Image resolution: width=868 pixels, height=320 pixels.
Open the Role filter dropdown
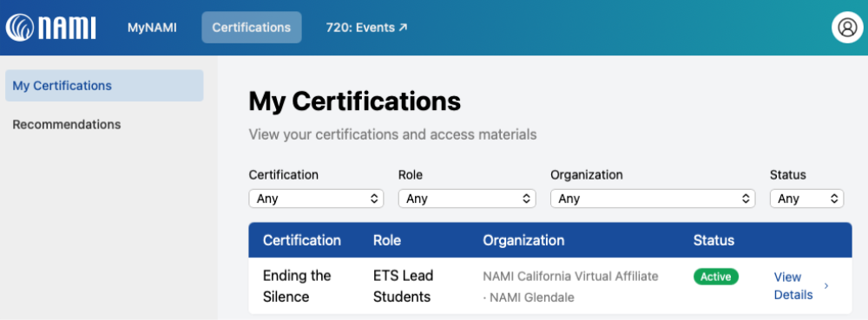pos(467,199)
